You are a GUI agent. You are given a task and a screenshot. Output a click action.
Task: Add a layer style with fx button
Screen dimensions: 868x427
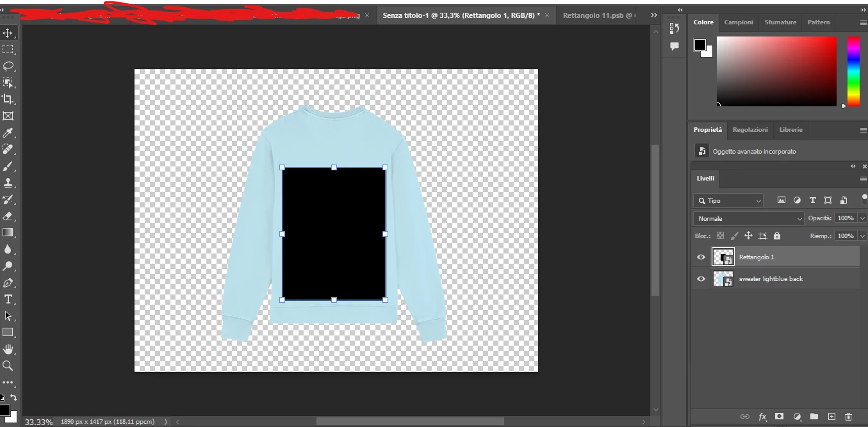pyautogui.click(x=762, y=417)
